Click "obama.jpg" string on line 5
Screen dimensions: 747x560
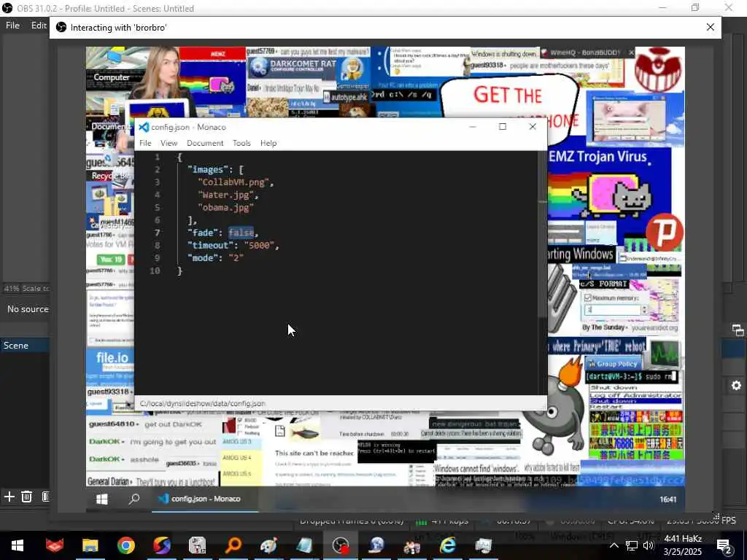(x=226, y=207)
